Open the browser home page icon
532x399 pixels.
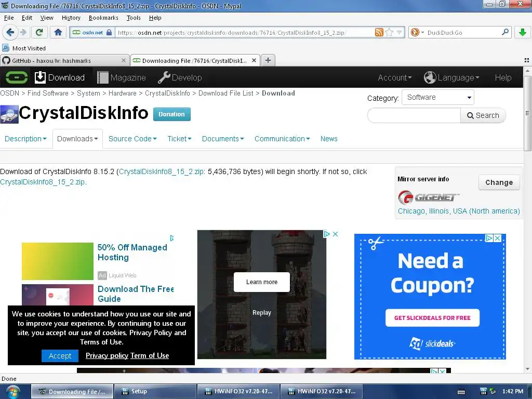(58, 33)
